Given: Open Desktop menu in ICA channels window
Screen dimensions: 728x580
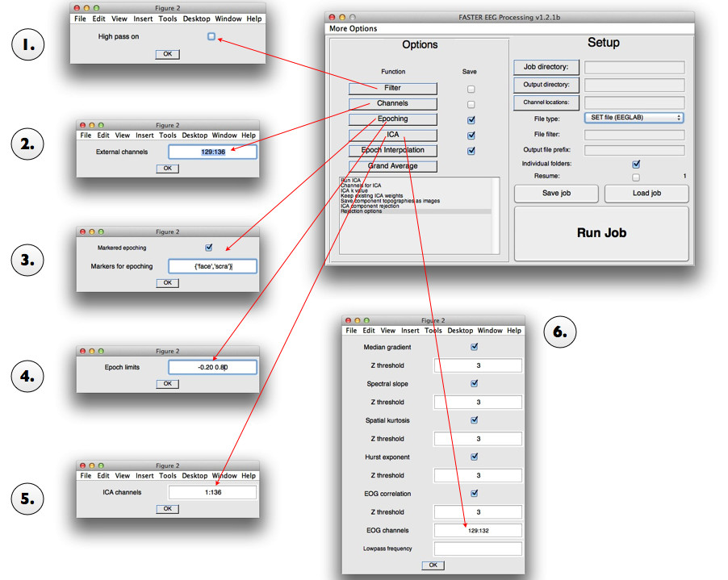Looking at the screenshot, I should [x=195, y=476].
